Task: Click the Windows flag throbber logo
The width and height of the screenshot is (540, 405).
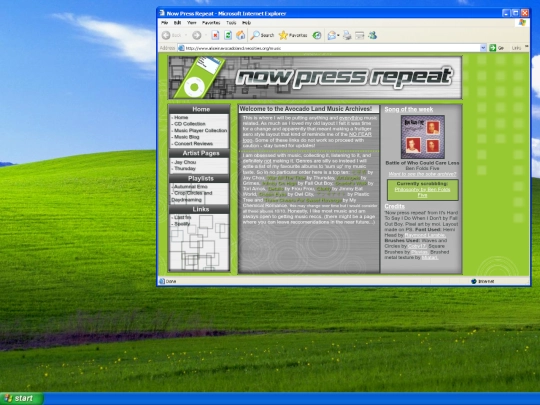Action: point(522,23)
